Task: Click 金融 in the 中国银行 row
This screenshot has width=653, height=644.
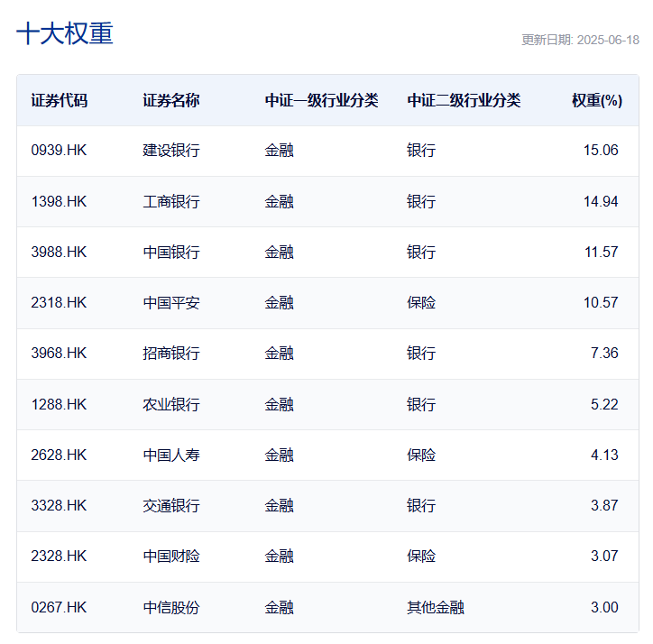Action: click(x=279, y=252)
